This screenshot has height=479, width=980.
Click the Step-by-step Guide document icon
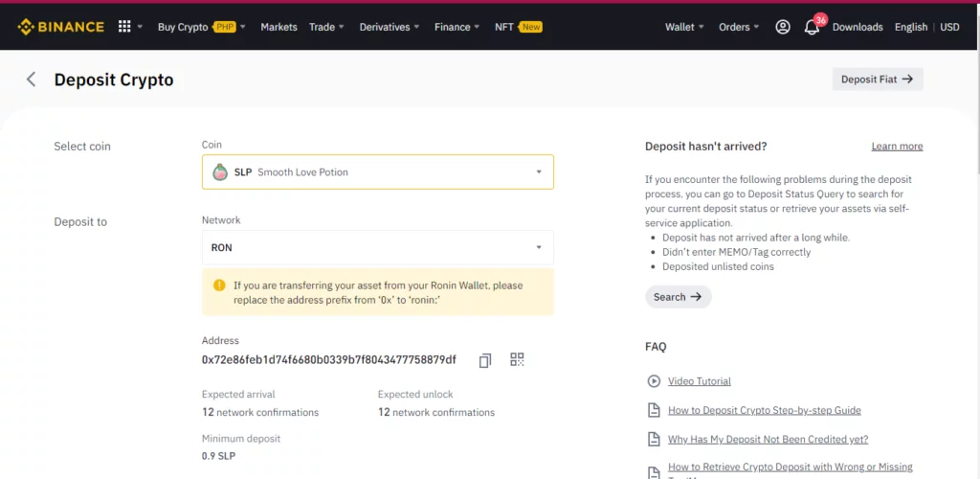653,410
